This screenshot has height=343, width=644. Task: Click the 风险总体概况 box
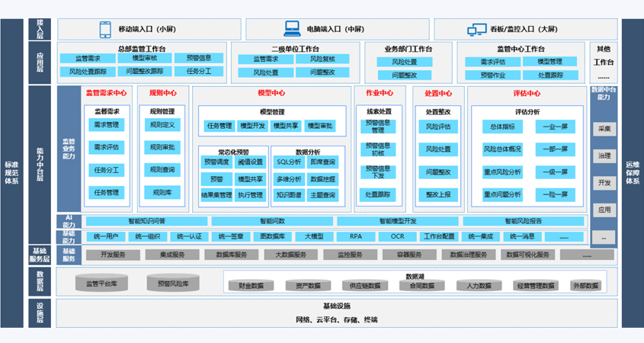pyautogui.click(x=502, y=149)
